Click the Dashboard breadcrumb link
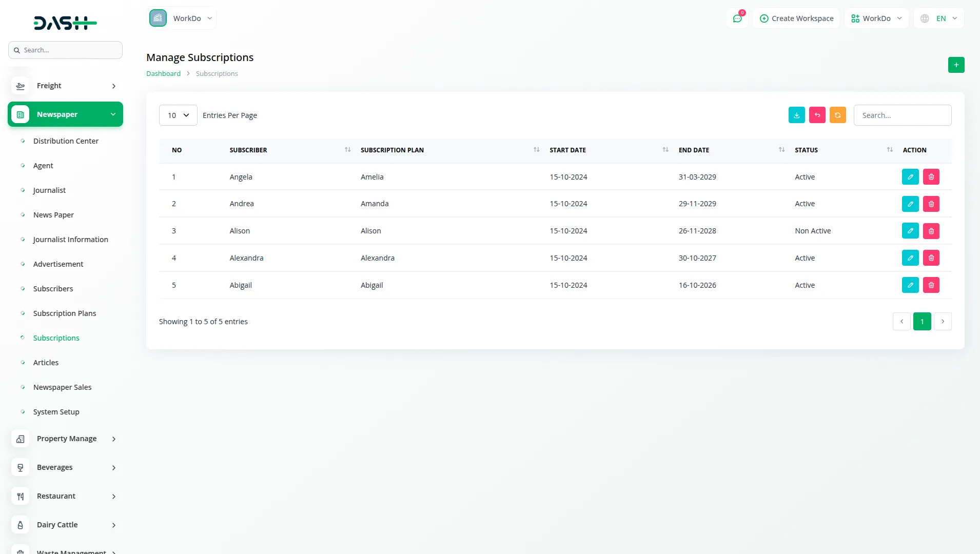The height and width of the screenshot is (554, 980). click(x=163, y=74)
